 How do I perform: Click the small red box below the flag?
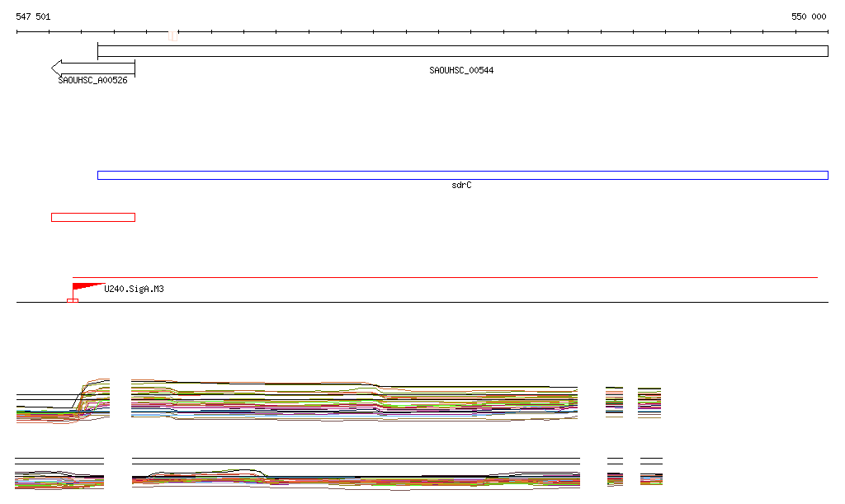point(73,301)
